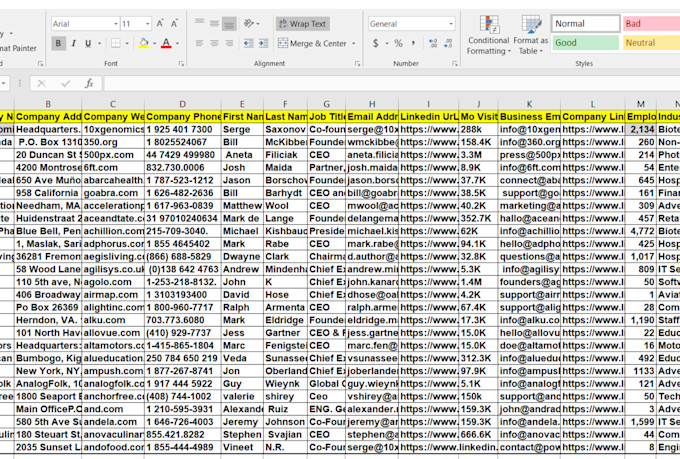Viewport: 680px width, 459px height.
Task: Decrease decimal places
Action: point(448,43)
